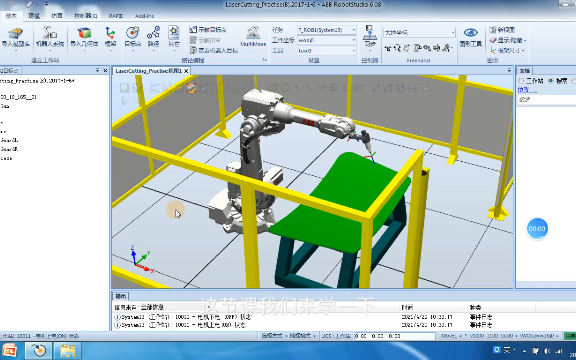
Task: Expand the wobj0 workobject dropdown
Action: click(x=326, y=40)
